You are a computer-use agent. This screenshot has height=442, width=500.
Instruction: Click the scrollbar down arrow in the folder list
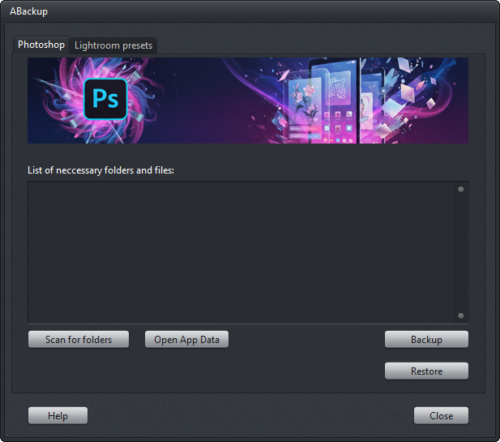tap(461, 316)
